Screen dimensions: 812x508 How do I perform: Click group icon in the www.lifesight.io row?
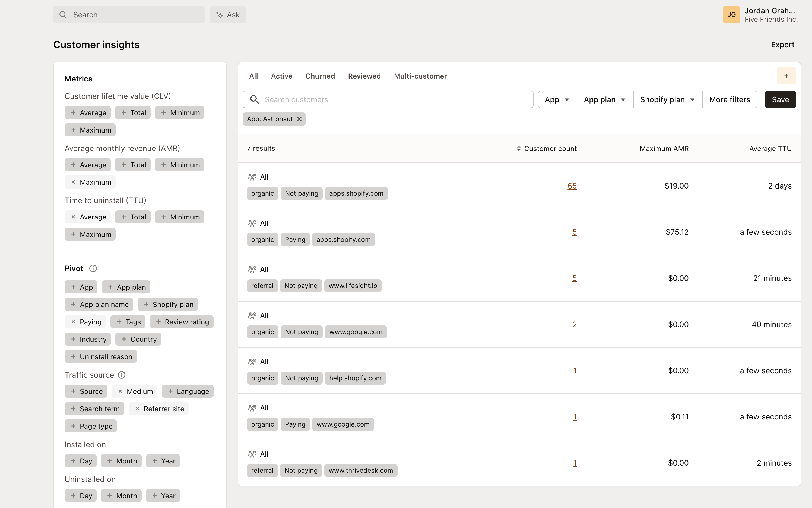pos(252,269)
